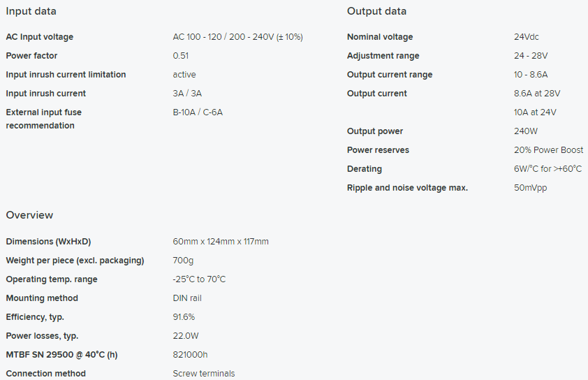This screenshot has width=588, height=380.
Task: Click the Adjustment range value 24 - 28V
Action: 531,56
